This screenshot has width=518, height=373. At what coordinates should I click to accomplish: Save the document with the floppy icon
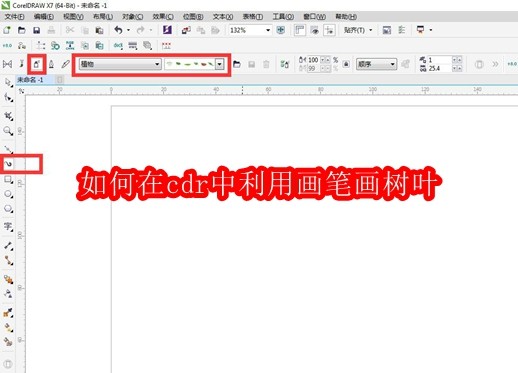37,30
